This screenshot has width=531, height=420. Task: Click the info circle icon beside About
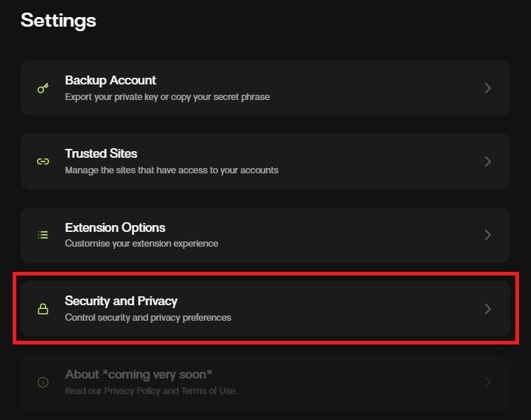click(x=43, y=382)
